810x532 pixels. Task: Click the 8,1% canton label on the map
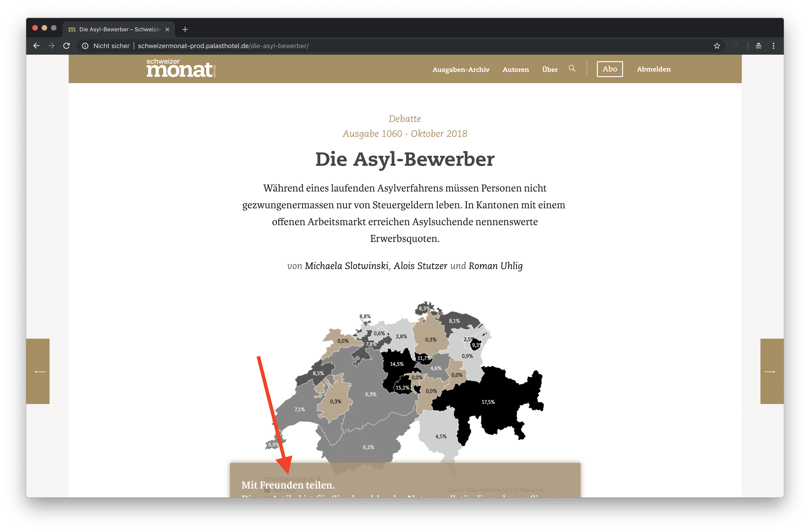tap(454, 321)
